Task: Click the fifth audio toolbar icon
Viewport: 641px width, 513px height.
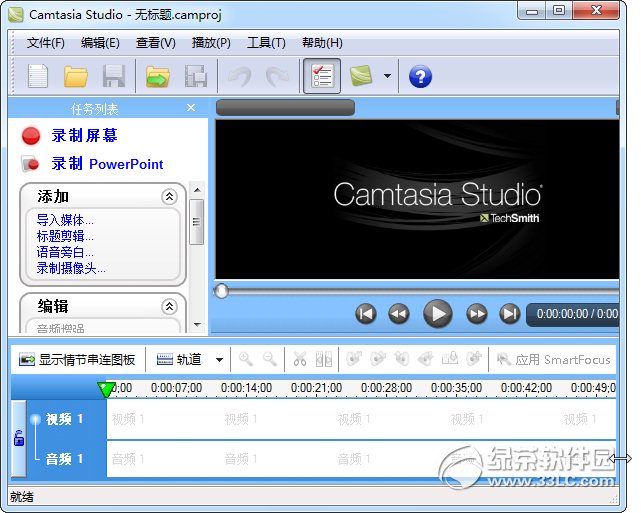Action: pyautogui.click(x=450, y=359)
